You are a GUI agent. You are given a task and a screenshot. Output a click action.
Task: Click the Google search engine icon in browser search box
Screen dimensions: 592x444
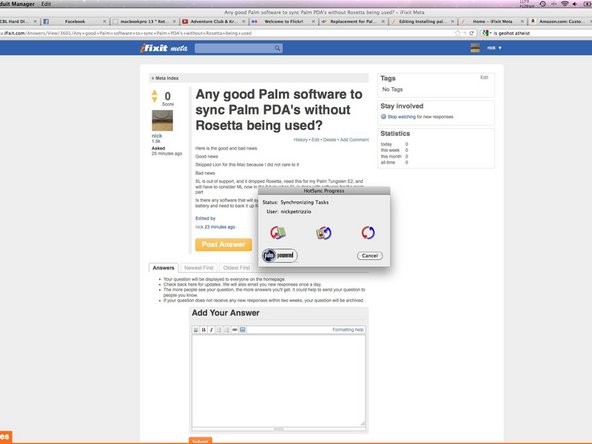486,33
